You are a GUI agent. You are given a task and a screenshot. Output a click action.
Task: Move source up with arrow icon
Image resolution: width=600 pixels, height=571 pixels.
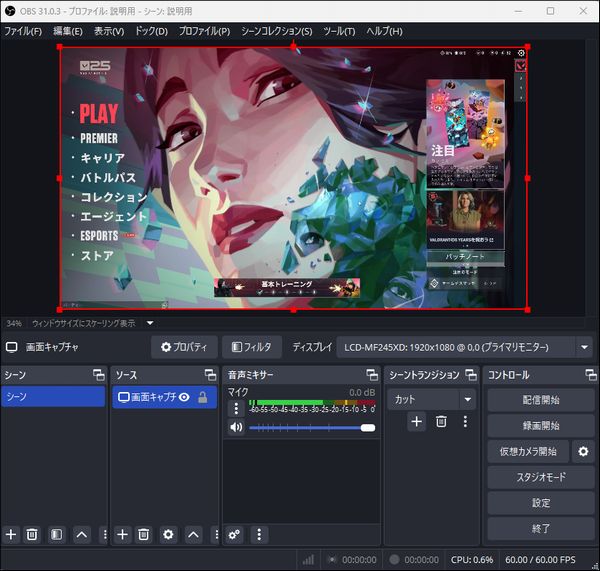[193, 534]
